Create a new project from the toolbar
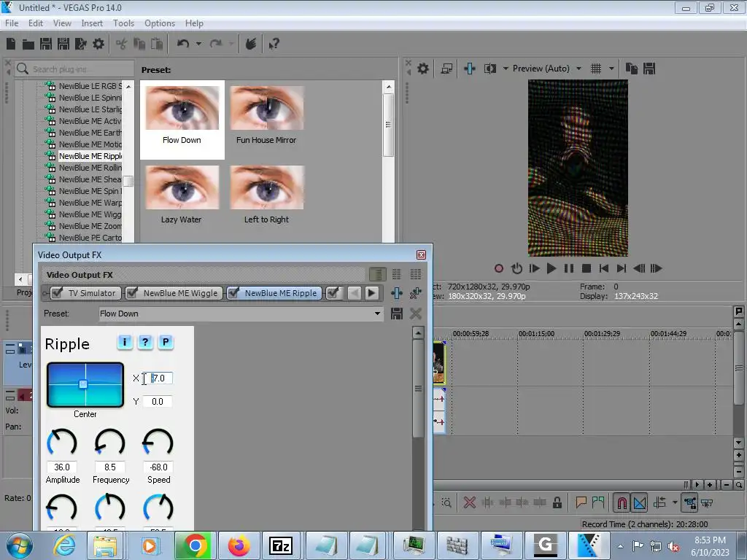Screen dimensions: 747x560 pos(11,44)
